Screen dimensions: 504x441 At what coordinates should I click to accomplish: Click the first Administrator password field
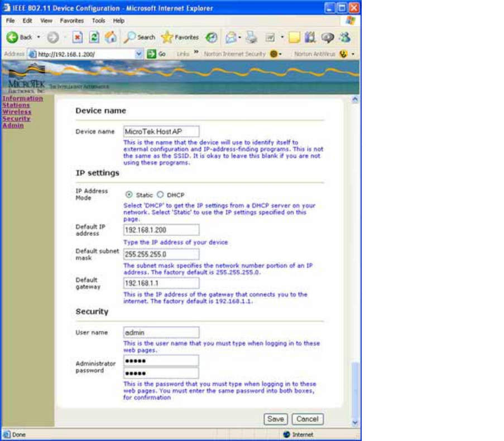tap(161, 361)
